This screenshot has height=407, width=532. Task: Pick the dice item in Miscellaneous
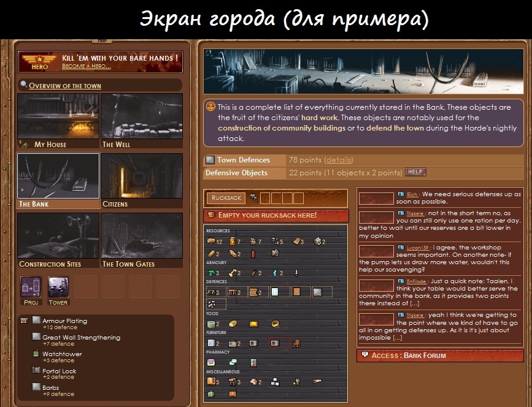coord(275,382)
